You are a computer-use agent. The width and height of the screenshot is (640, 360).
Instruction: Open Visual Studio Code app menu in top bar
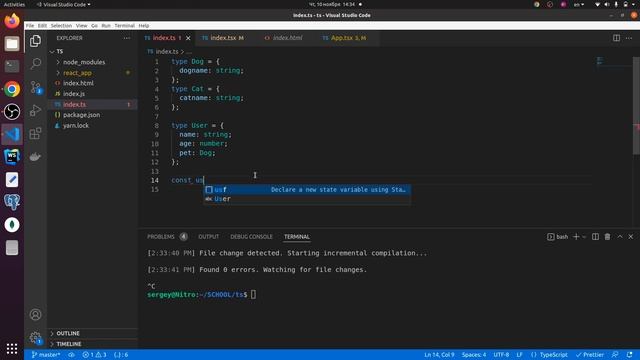point(63,4)
